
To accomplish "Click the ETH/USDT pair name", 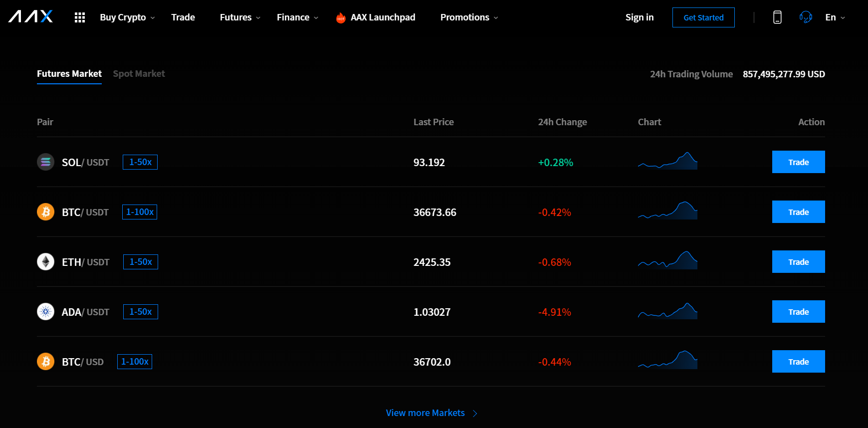I will click(85, 262).
